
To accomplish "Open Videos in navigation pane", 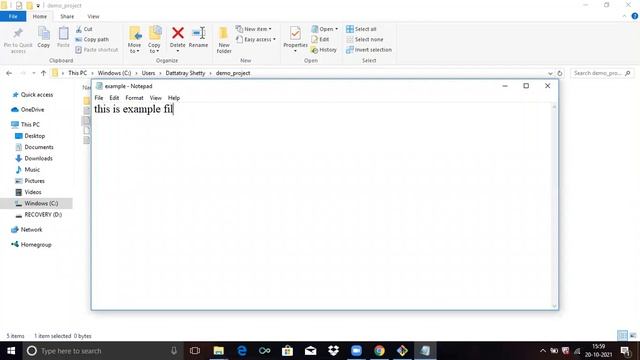I will coord(33,192).
